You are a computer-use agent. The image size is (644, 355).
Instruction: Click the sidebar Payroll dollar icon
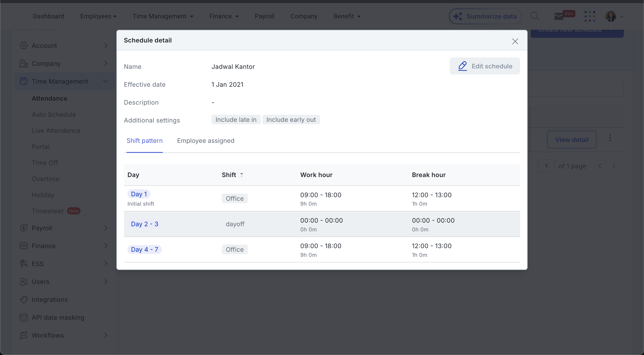tap(24, 228)
